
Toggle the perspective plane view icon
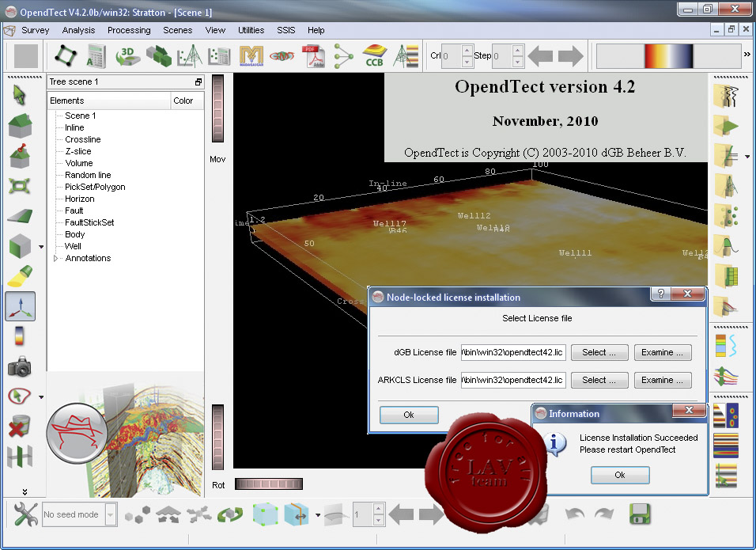click(x=20, y=216)
